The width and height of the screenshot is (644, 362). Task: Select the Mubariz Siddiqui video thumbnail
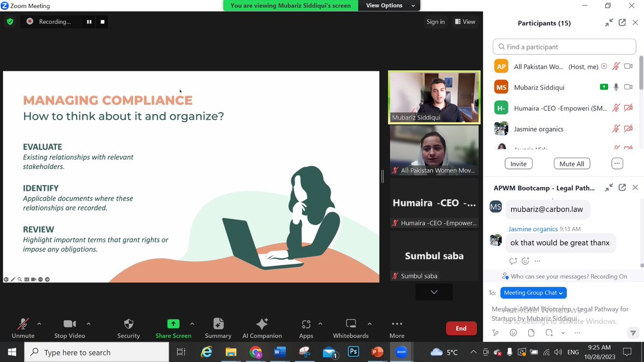point(434,98)
